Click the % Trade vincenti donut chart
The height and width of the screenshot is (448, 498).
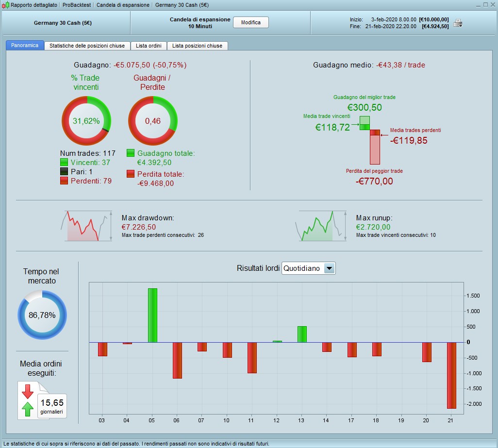click(x=86, y=121)
